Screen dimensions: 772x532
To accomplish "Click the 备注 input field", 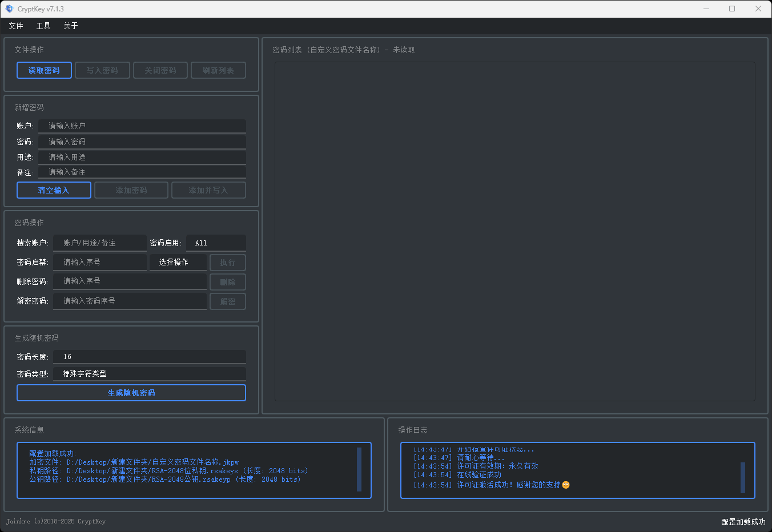I will (142, 172).
